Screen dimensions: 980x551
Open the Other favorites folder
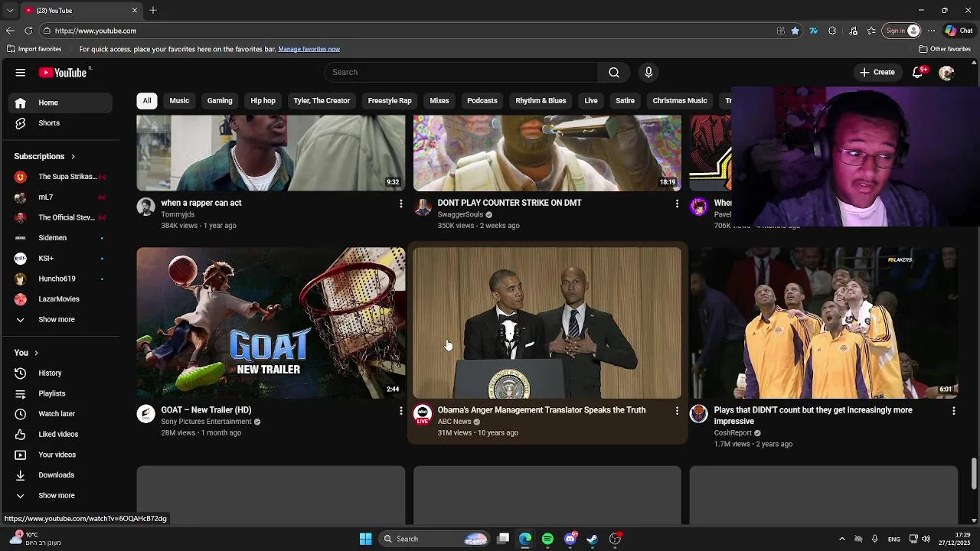click(x=945, y=49)
